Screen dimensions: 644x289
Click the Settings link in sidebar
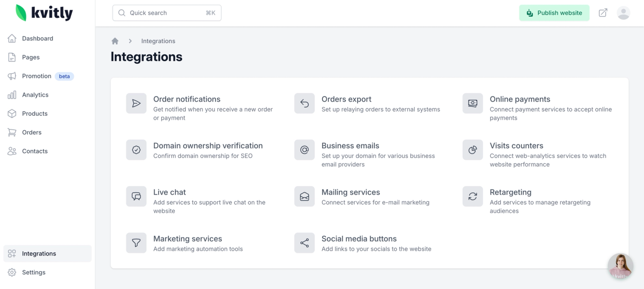point(34,272)
